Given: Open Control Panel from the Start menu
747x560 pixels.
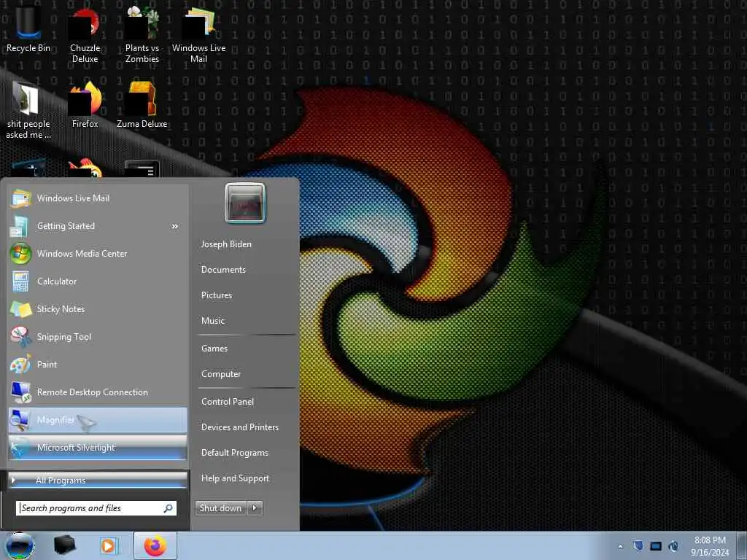Looking at the screenshot, I should pyautogui.click(x=228, y=402).
